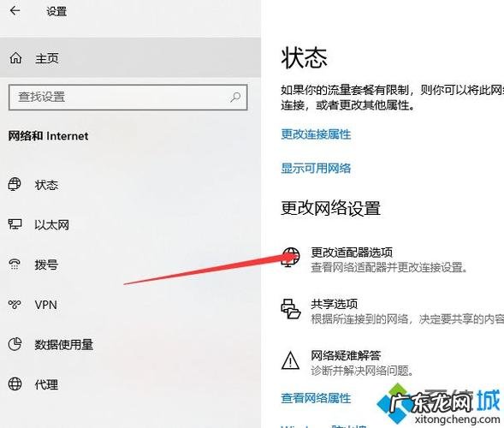Open 查看网络属性 link
504x428 pixels.
pos(316,398)
